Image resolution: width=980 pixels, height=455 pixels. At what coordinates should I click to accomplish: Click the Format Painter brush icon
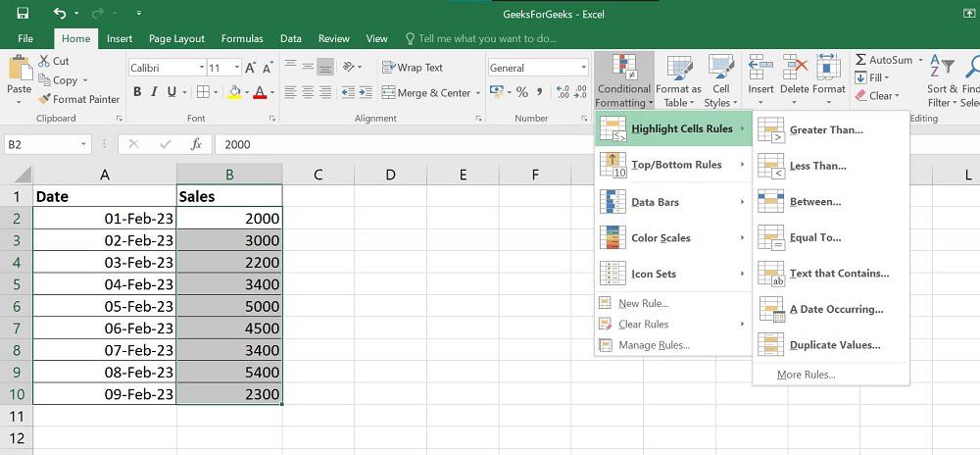44,99
